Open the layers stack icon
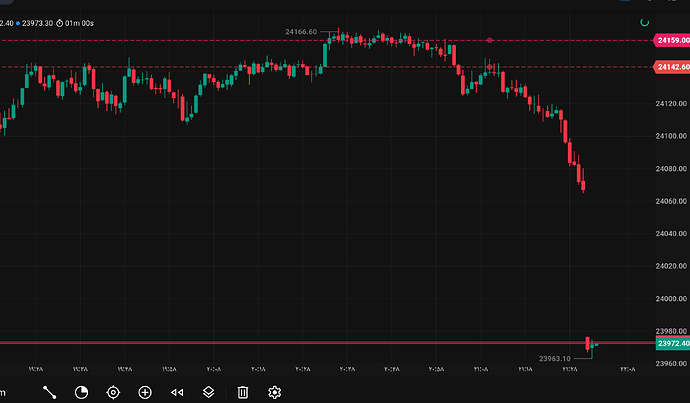The image size is (690, 403). 209,392
